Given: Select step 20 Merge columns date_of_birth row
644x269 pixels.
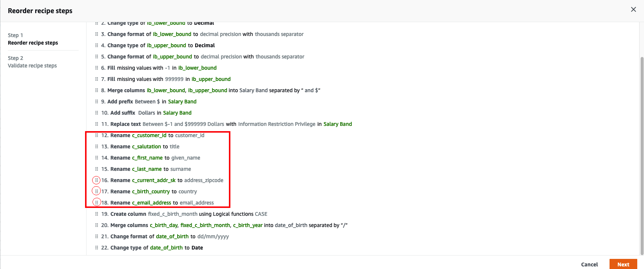Looking at the screenshot, I should coord(221,225).
